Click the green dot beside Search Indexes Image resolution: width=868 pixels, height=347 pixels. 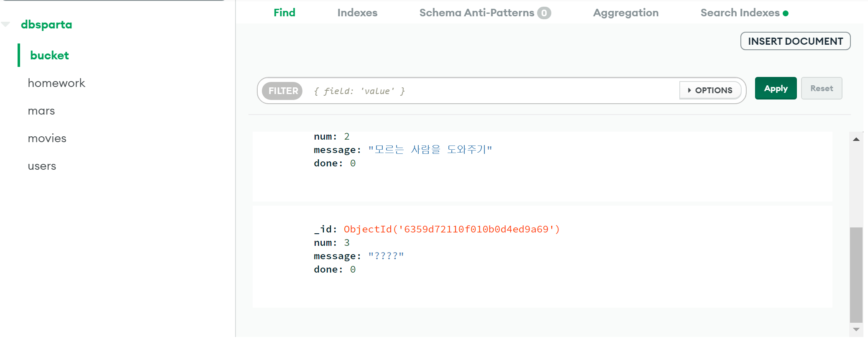point(785,13)
